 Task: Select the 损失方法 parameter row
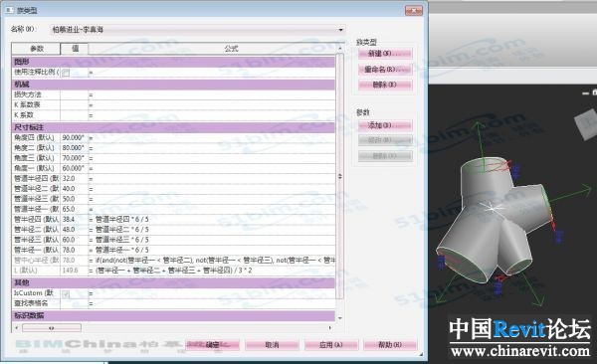173,94
